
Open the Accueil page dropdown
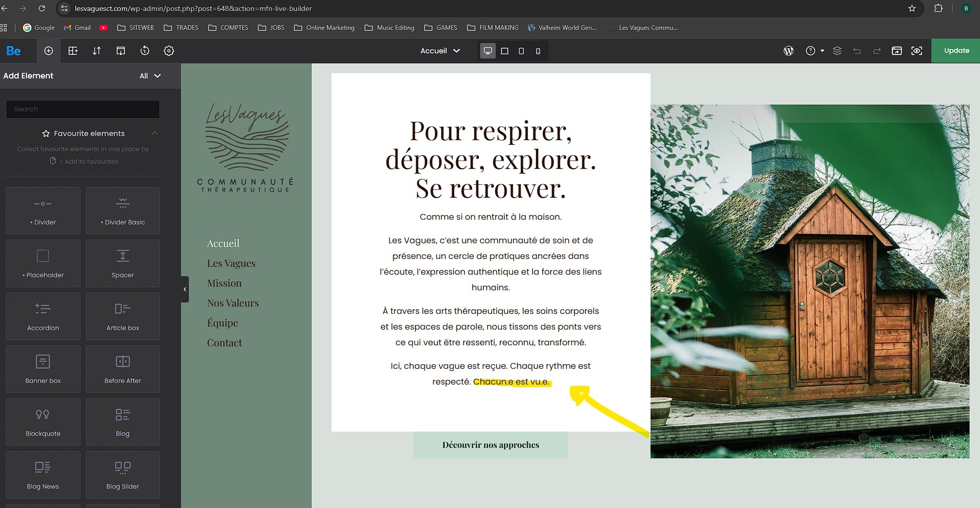(440, 51)
